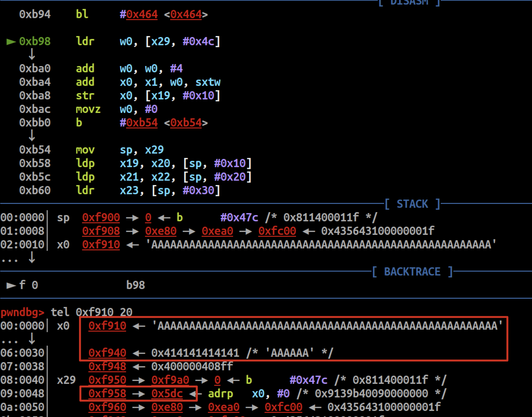Click the DISASM section header

409,2
